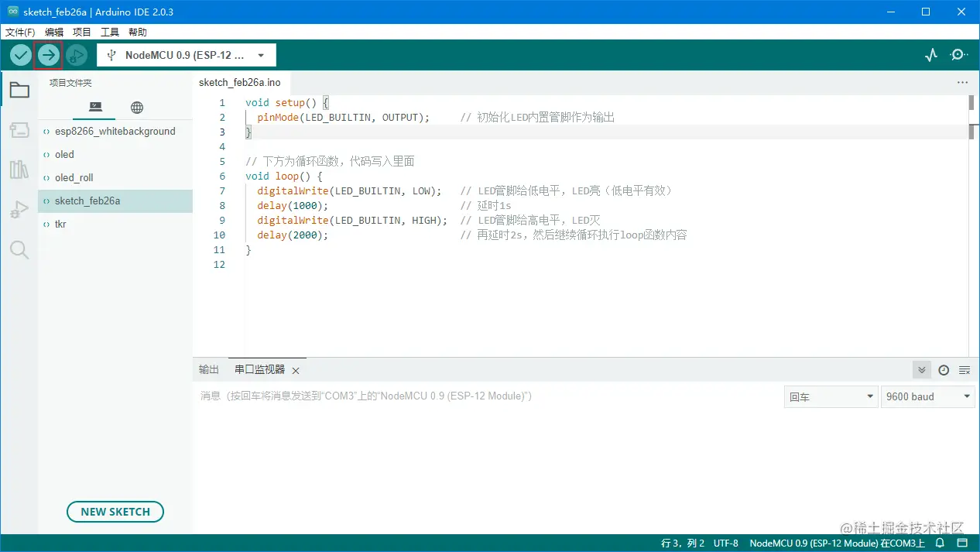
Task: Show local sketchbook computer icon tab
Action: tap(95, 107)
